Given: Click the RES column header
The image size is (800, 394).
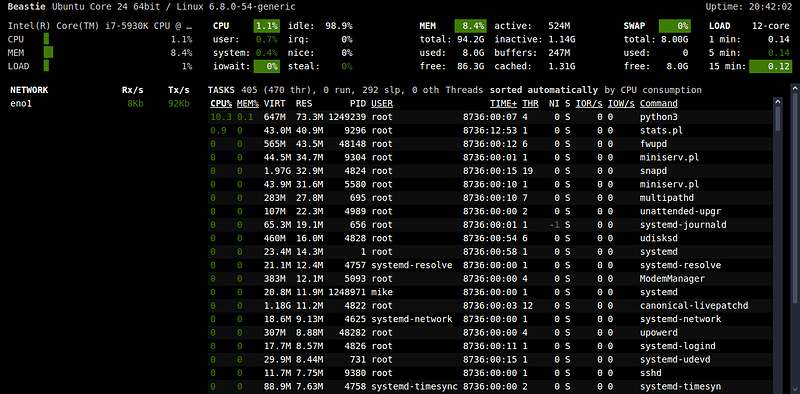Looking at the screenshot, I should click(304, 104).
